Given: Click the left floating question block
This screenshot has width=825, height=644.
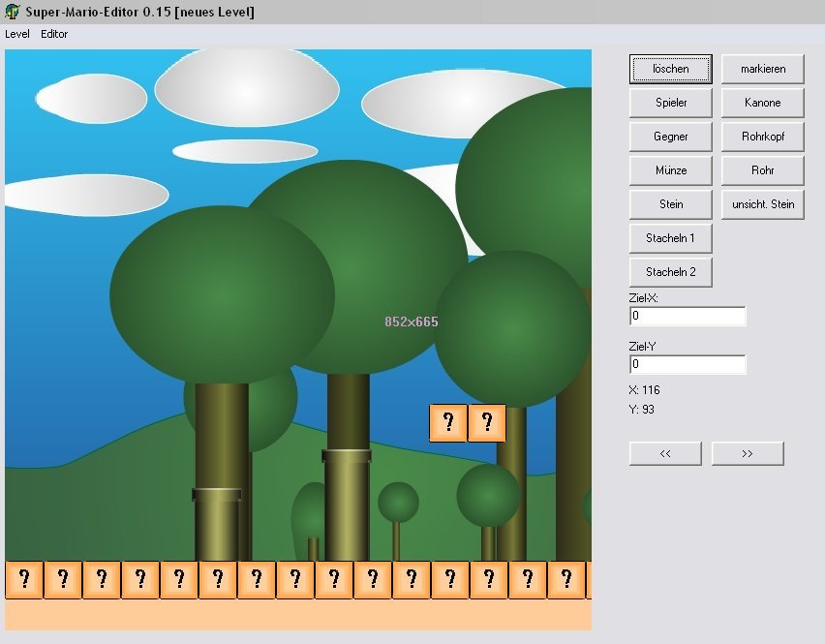Looking at the screenshot, I should click(448, 423).
